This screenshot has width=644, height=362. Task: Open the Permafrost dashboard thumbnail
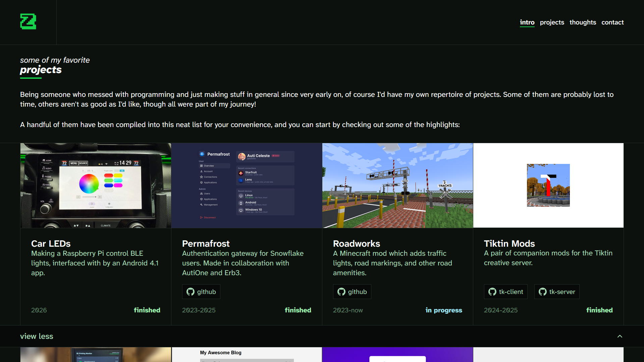(x=247, y=186)
